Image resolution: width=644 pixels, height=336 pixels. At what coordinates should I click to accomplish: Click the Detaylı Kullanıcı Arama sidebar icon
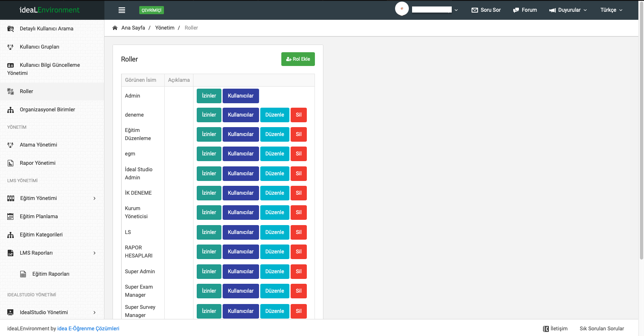point(11,29)
